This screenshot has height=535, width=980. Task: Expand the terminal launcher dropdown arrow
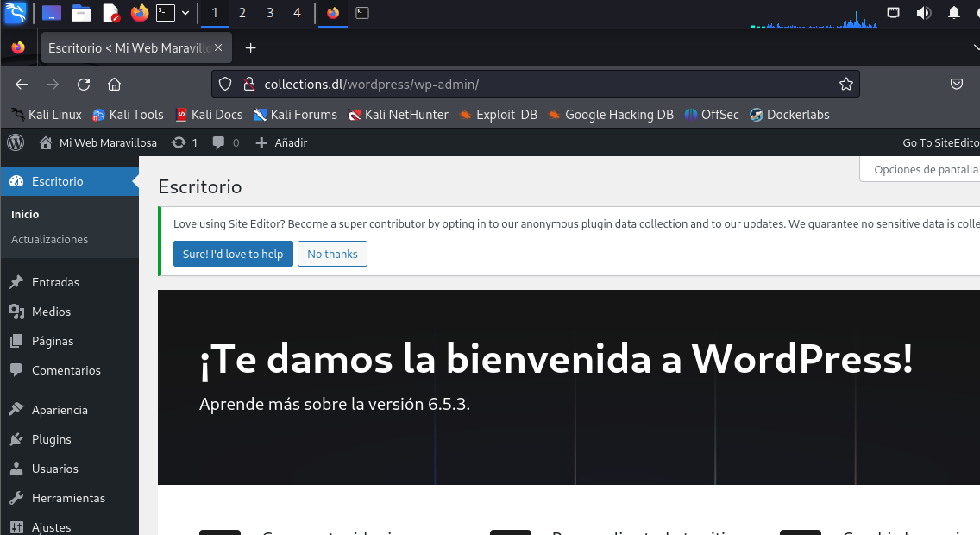tap(185, 12)
